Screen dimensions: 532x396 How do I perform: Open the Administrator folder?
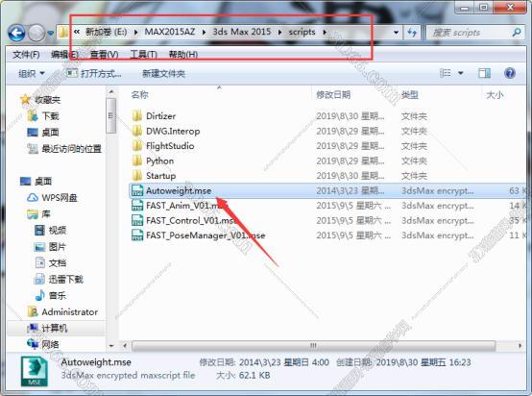pos(69,311)
